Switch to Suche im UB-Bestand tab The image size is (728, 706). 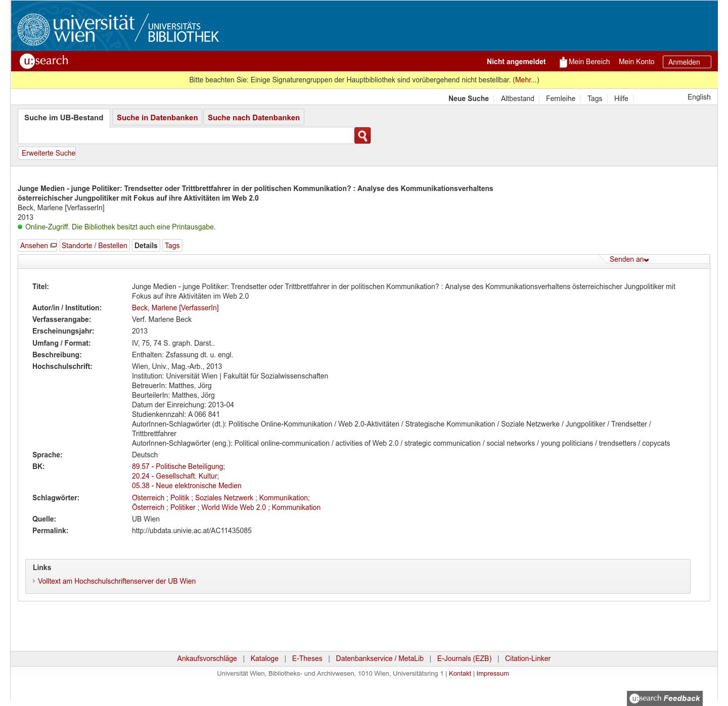tap(64, 118)
